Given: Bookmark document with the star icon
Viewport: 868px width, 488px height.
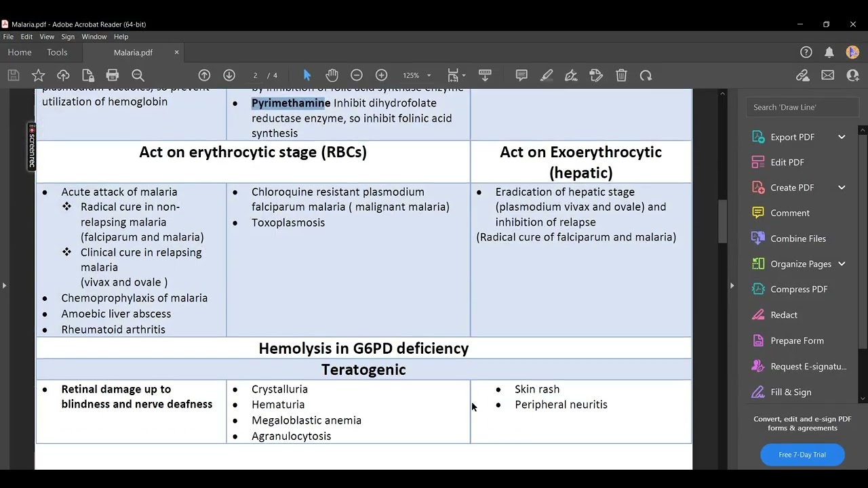Looking at the screenshot, I should pos(39,75).
